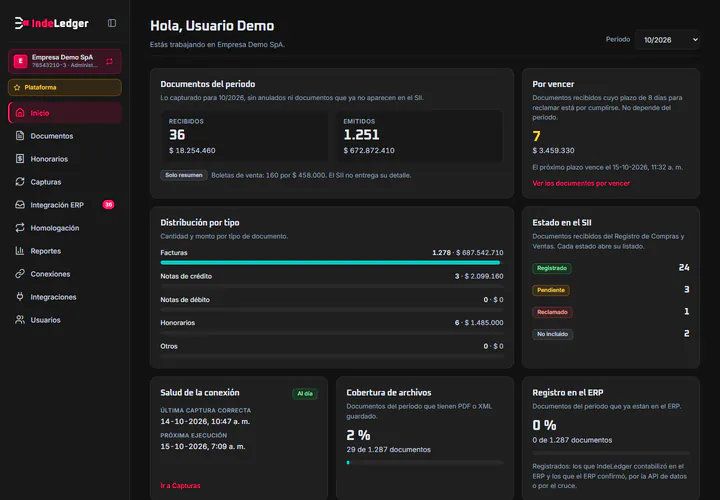The image size is (720, 500).
Task: Select the Inicio menu item
Action: [65, 113]
